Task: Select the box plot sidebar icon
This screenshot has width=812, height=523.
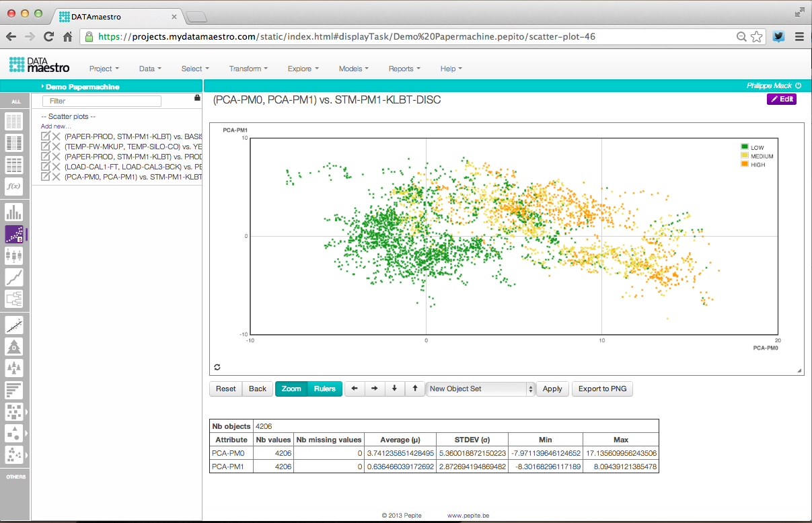Action: click(14, 255)
